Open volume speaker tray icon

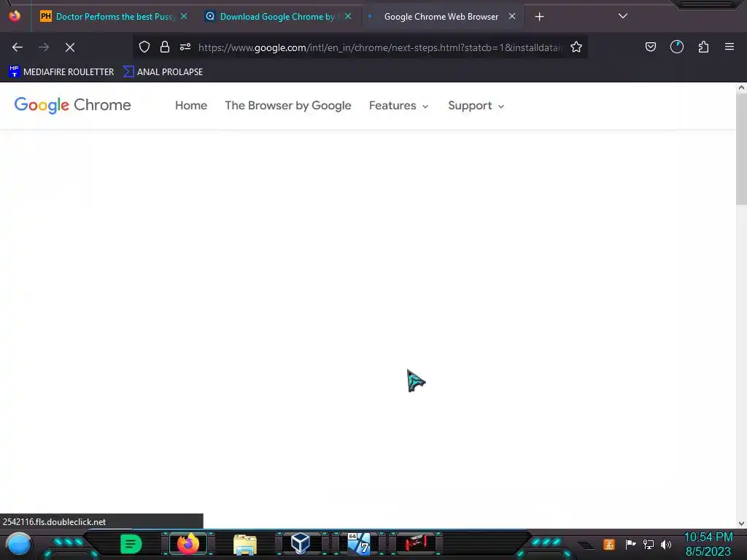point(666,544)
